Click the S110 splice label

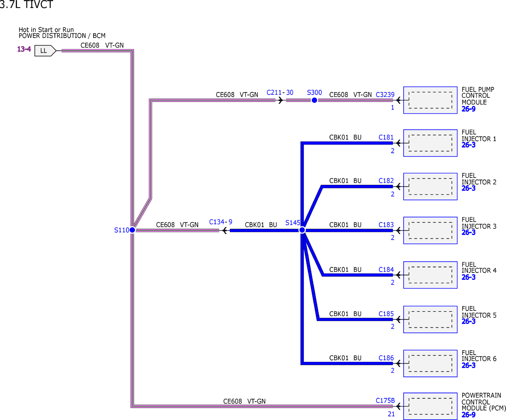[x=121, y=230]
